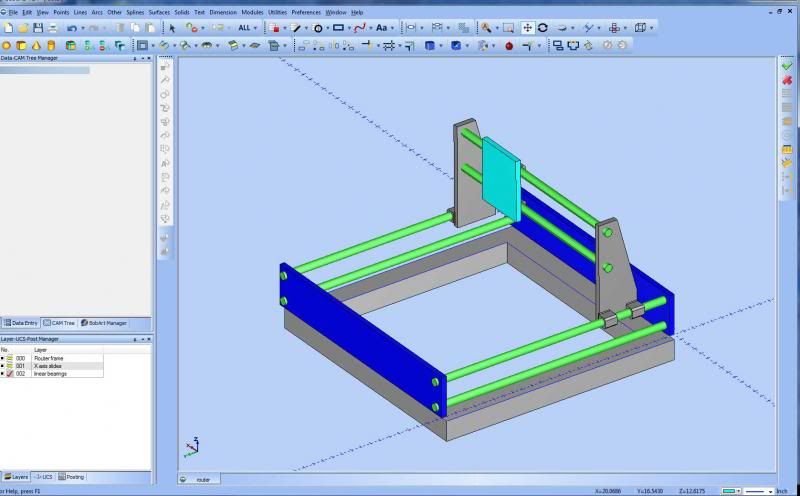Click the red X cancel icon
800x496 pixels.
tap(787, 80)
